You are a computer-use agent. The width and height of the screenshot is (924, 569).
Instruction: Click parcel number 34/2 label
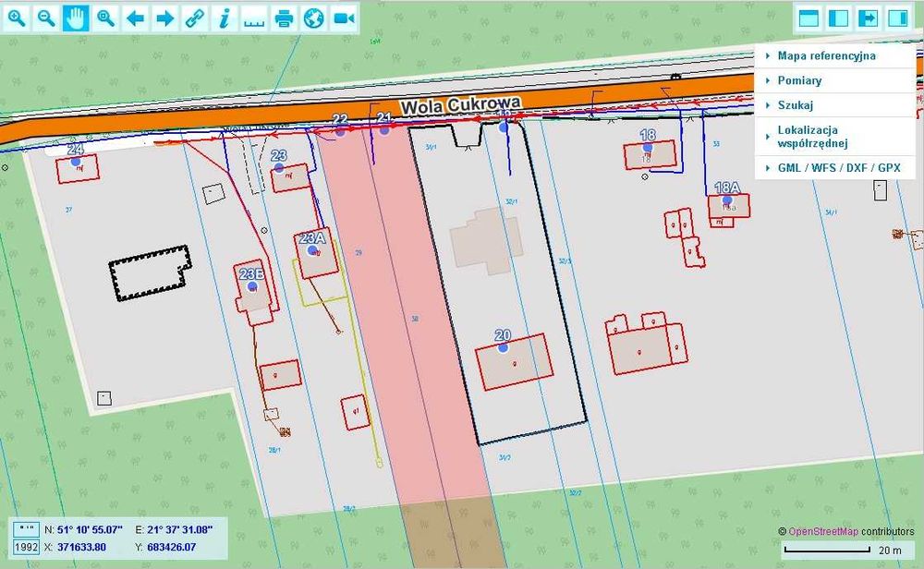point(505,457)
